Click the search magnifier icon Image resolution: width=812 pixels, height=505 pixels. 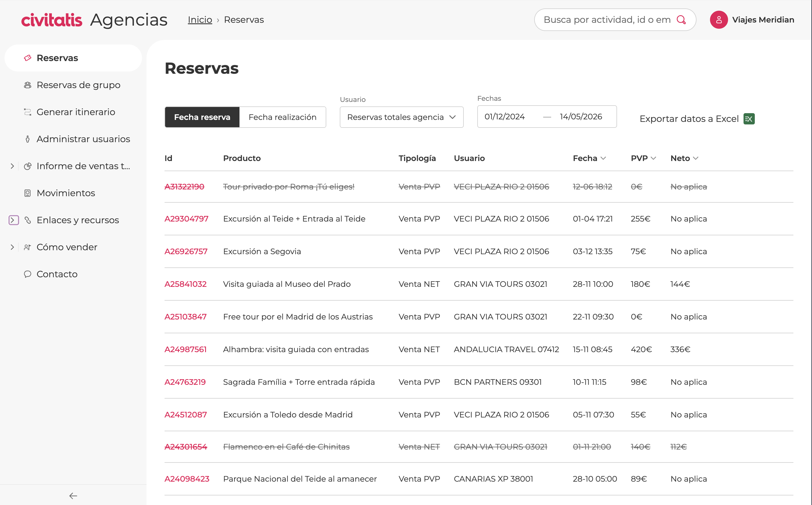click(681, 20)
